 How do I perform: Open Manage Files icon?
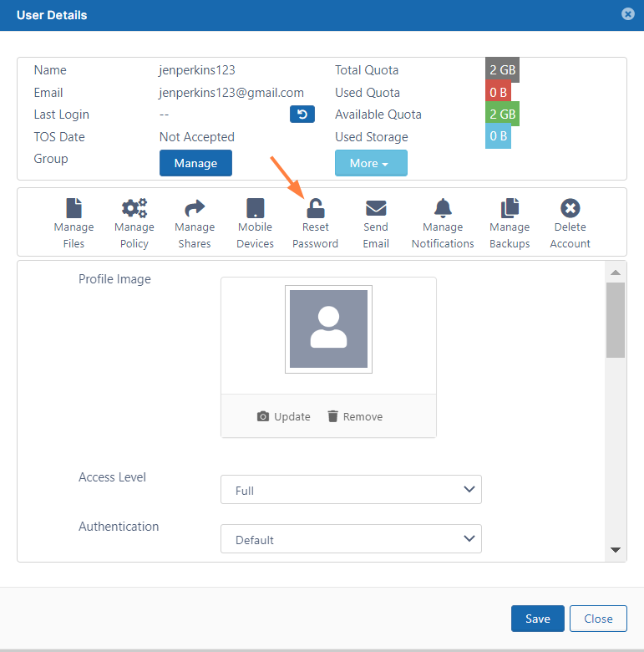click(74, 208)
